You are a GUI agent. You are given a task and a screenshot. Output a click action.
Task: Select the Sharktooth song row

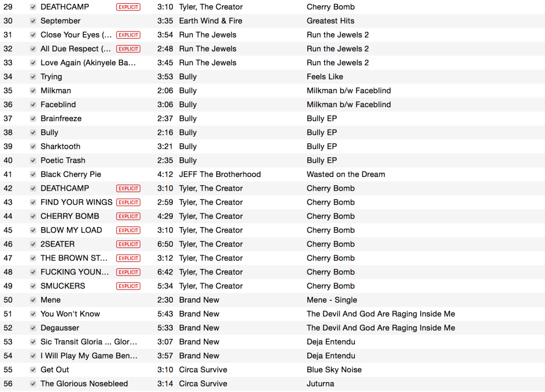(x=60, y=146)
